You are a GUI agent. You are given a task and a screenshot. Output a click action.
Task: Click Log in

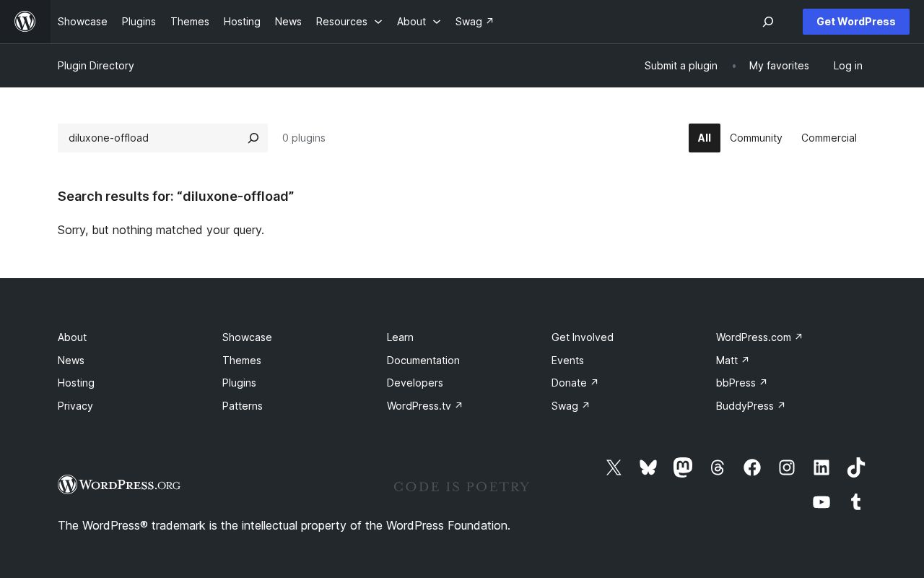(847, 66)
